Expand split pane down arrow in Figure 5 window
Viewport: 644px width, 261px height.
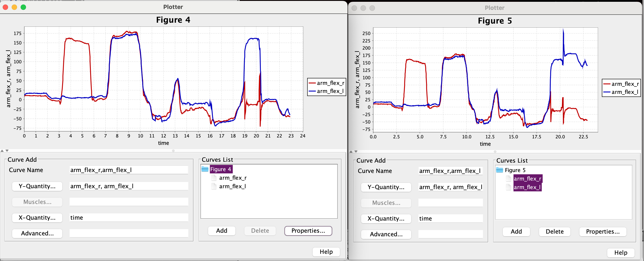[x=356, y=152]
